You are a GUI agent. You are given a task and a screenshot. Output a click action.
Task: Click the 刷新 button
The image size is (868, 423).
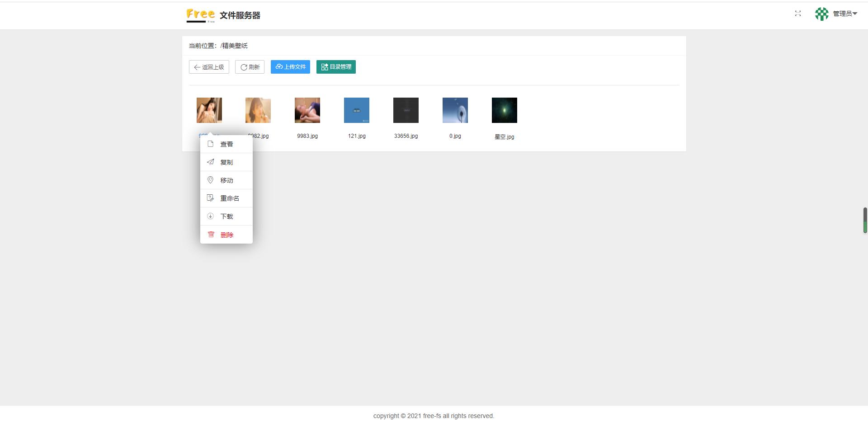pyautogui.click(x=250, y=67)
